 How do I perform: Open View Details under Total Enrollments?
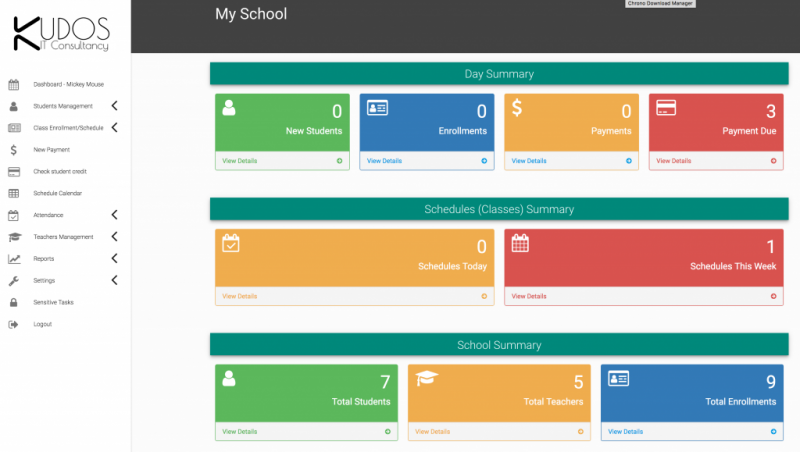pyautogui.click(x=626, y=432)
